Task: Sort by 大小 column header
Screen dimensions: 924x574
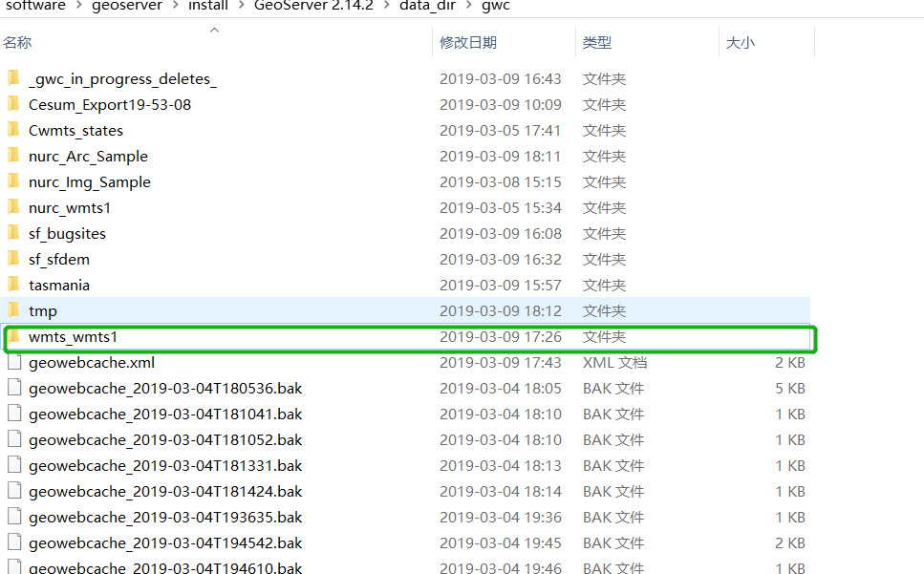Action: click(x=741, y=42)
